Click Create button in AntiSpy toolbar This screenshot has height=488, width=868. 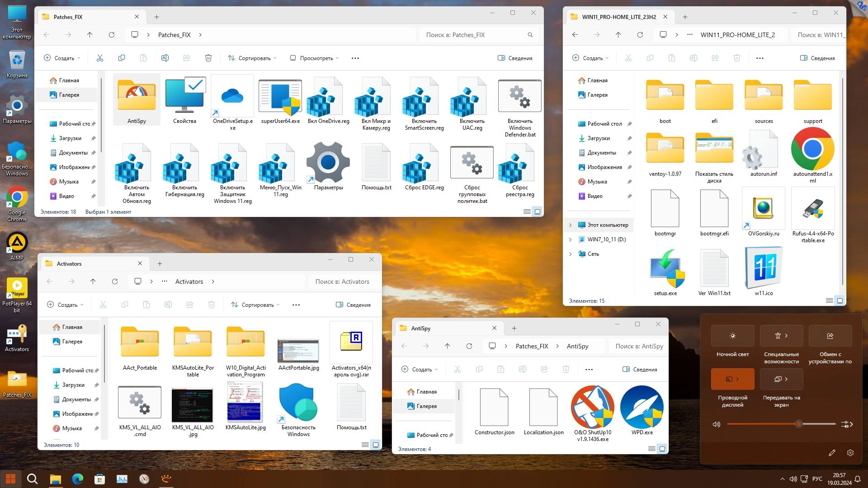[420, 370]
